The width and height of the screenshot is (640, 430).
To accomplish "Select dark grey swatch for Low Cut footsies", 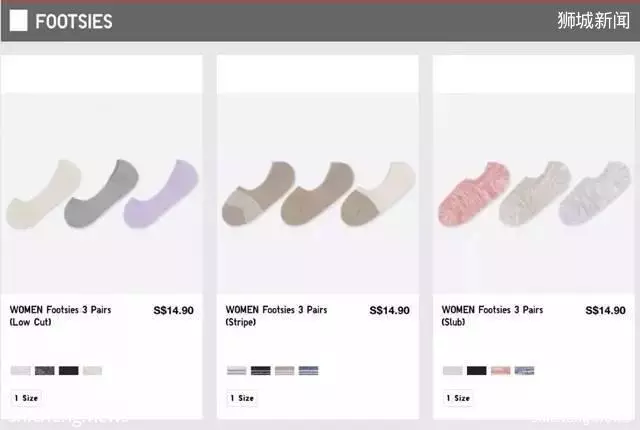I will click(x=44, y=370).
